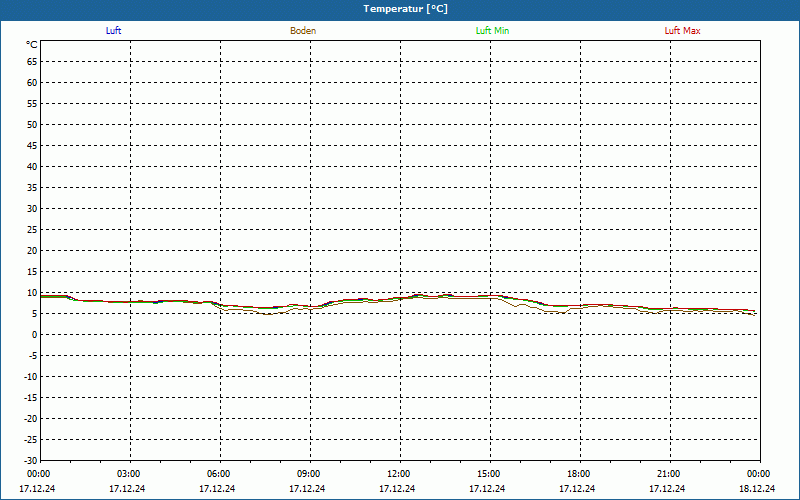Click the 10 y-axis value
The width and height of the screenshot is (800, 500).
tap(32, 293)
